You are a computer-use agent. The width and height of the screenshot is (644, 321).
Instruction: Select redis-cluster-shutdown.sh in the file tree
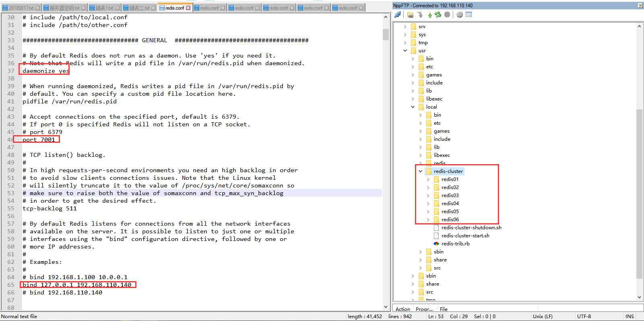click(x=471, y=228)
